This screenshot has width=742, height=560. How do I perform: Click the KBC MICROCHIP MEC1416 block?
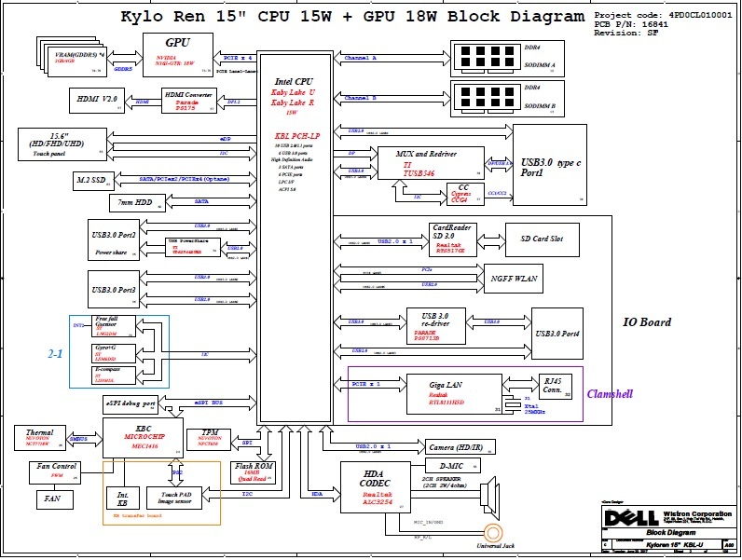point(144,438)
